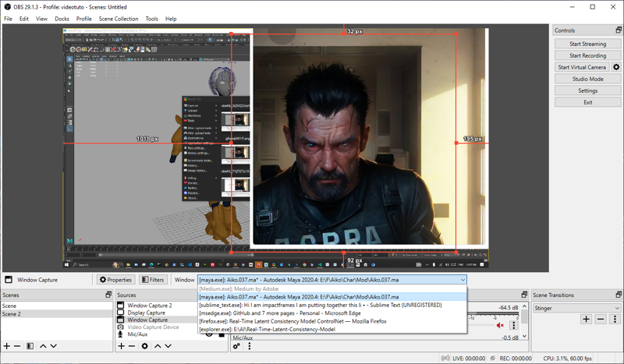Undock the Audio Mixer panel
The image size is (624, 364).
524,295
